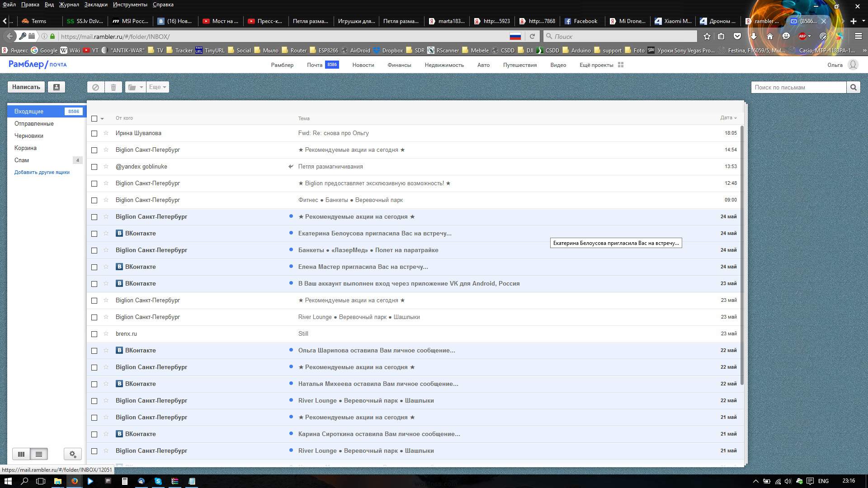
Task: Click the Firefox Поиск search box
Action: 620,36
